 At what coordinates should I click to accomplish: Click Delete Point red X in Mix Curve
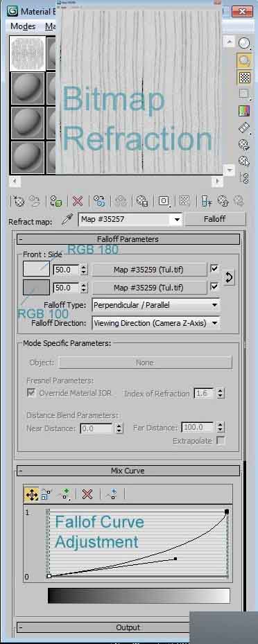pos(87,494)
